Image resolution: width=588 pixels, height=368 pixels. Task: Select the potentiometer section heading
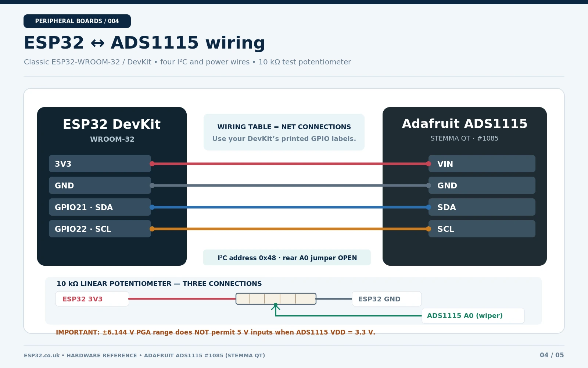click(159, 284)
